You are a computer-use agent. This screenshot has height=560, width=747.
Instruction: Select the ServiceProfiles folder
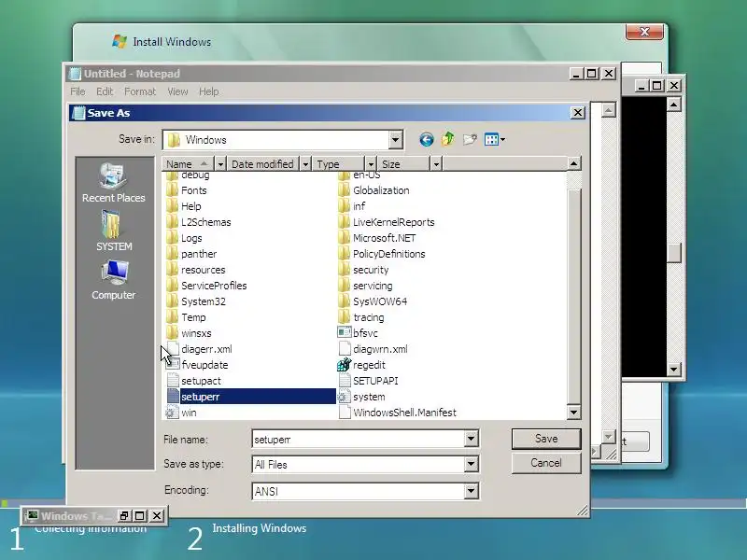pos(206,286)
